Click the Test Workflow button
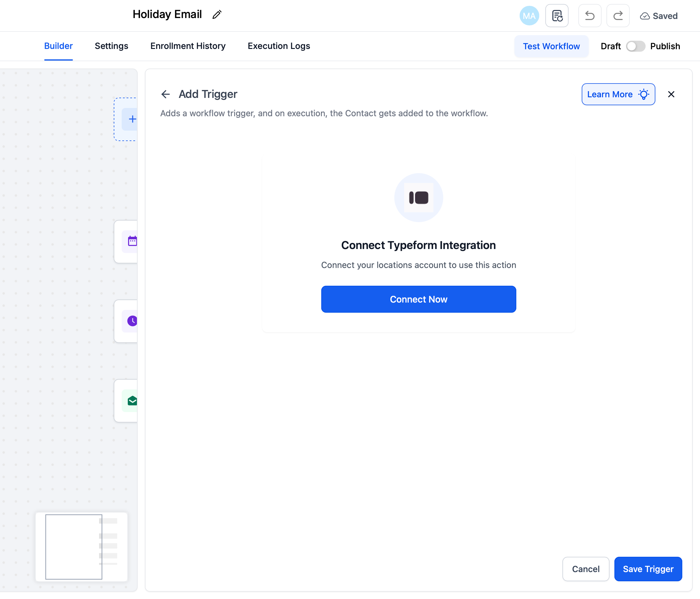This screenshot has width=700, height=599. point(551,46)
